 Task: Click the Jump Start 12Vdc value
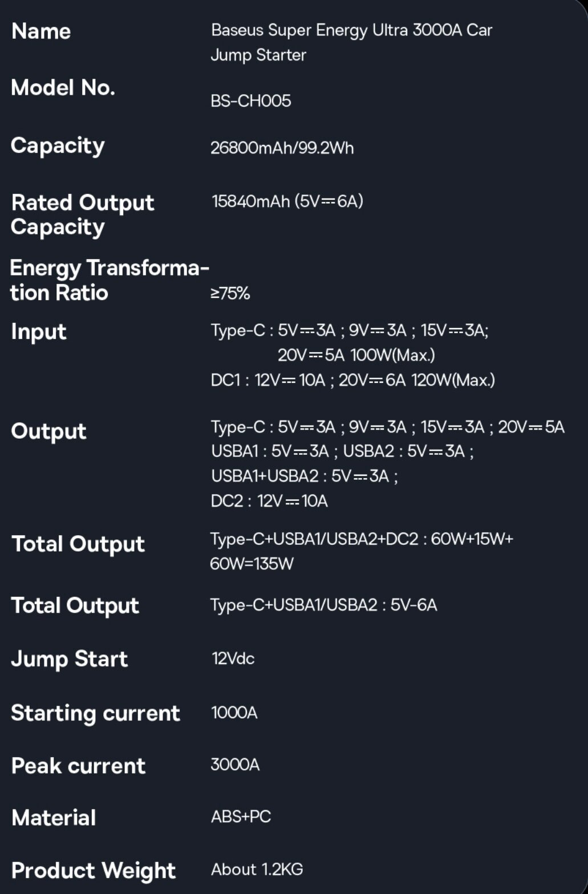tap(233, 658)
